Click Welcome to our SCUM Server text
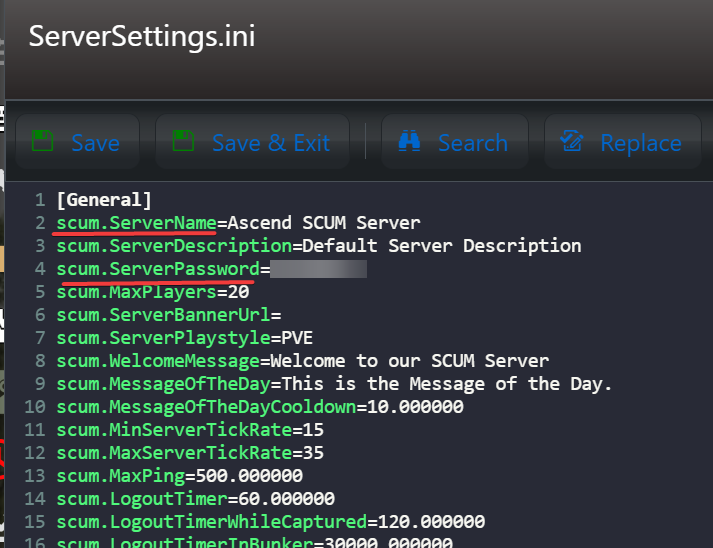This screenshot has height=548, width=713. click(409, 361)
